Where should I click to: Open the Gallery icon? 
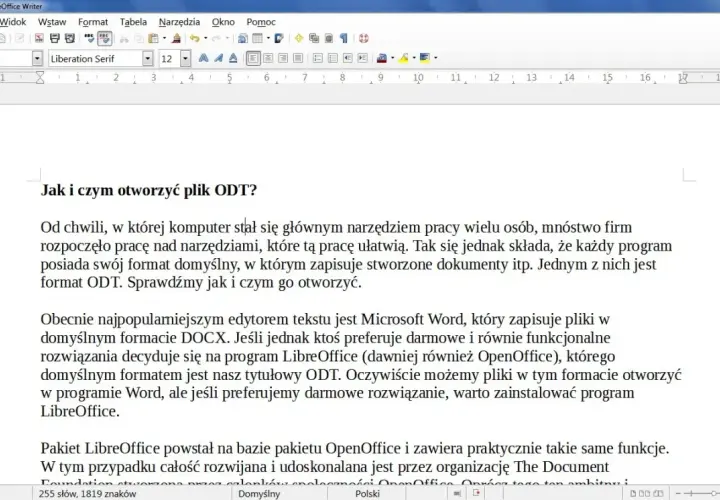(x=314, y=39)
